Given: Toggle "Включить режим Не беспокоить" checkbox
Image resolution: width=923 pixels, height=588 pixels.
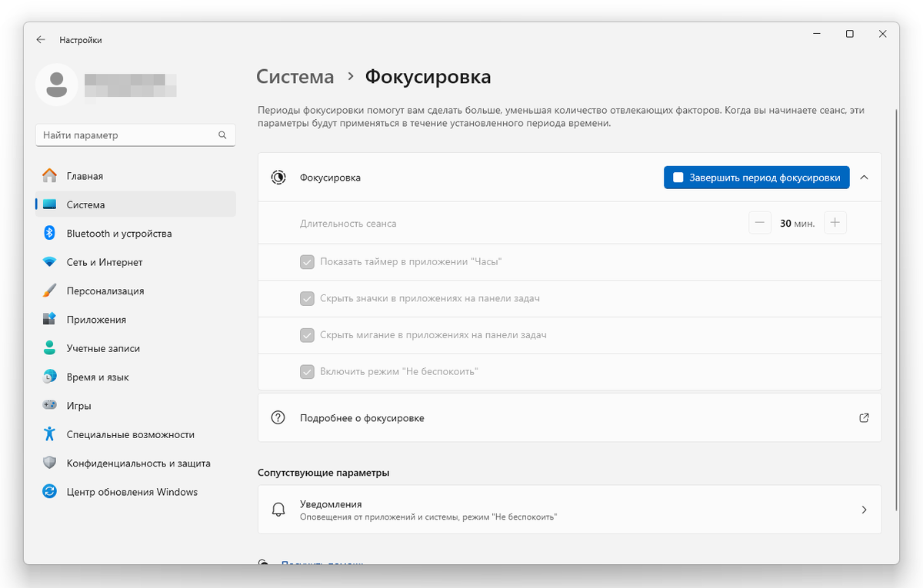Looking at the screenshot, I should tap(307, 372).
